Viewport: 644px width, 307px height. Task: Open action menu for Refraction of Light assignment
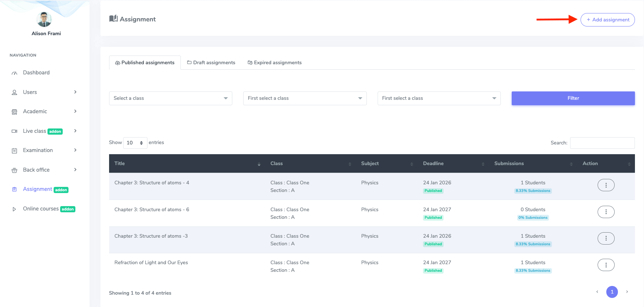606,265
